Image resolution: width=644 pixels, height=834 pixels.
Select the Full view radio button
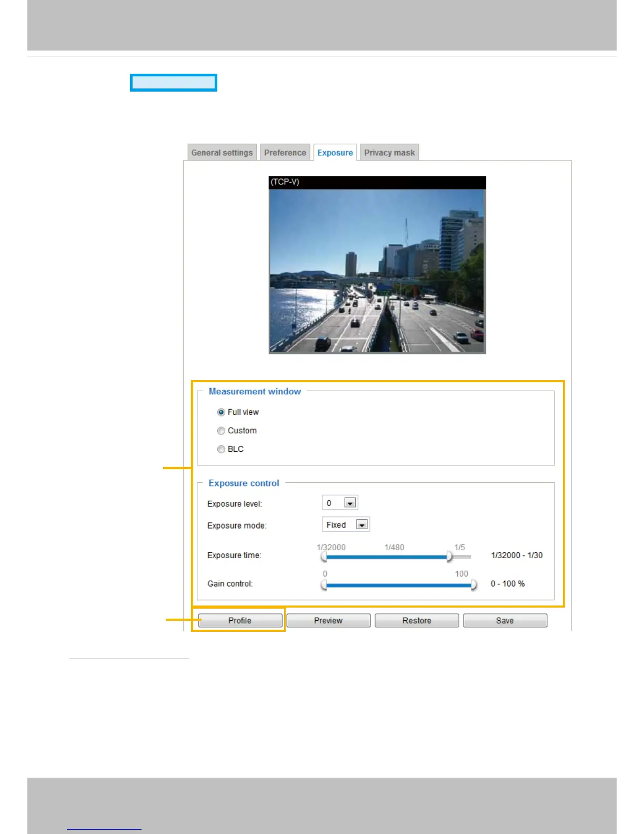pyautogui.click(x=222, y=412)
